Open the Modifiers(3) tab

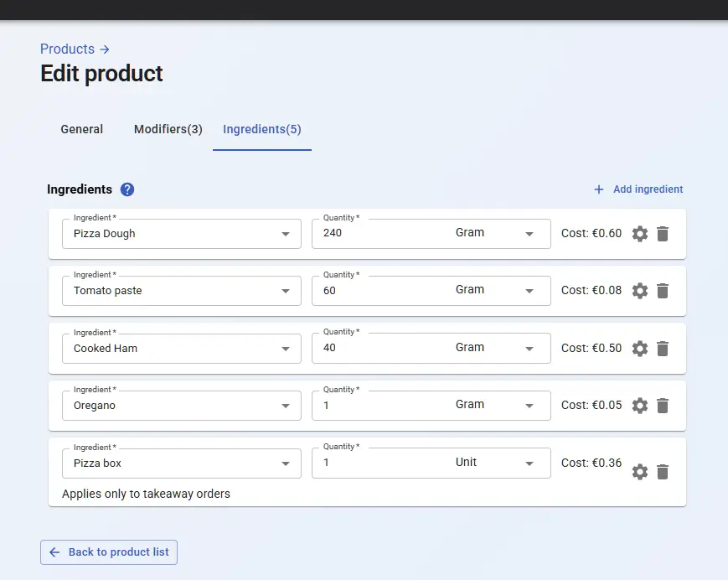[168, 129]
